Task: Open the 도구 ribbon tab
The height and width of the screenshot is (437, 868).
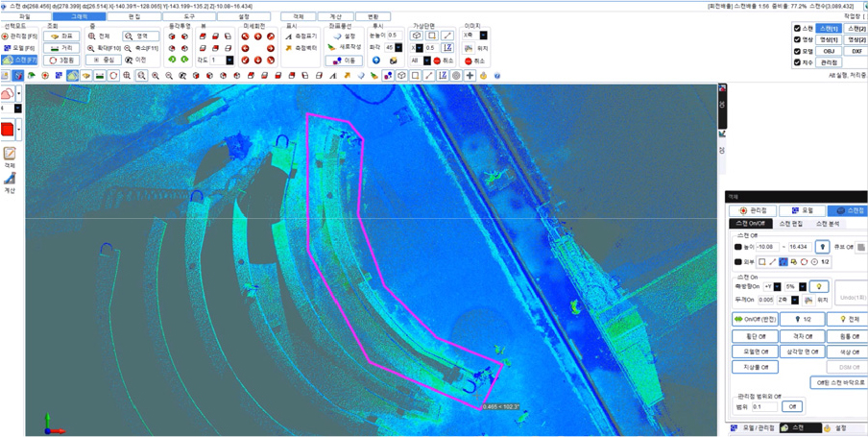Action: tap(189, 16)
